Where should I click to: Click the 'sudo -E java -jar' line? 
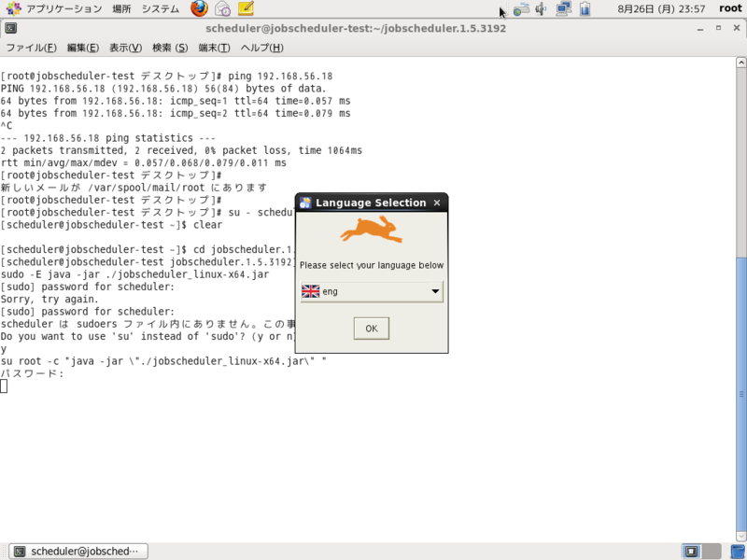tap(134, 274)
